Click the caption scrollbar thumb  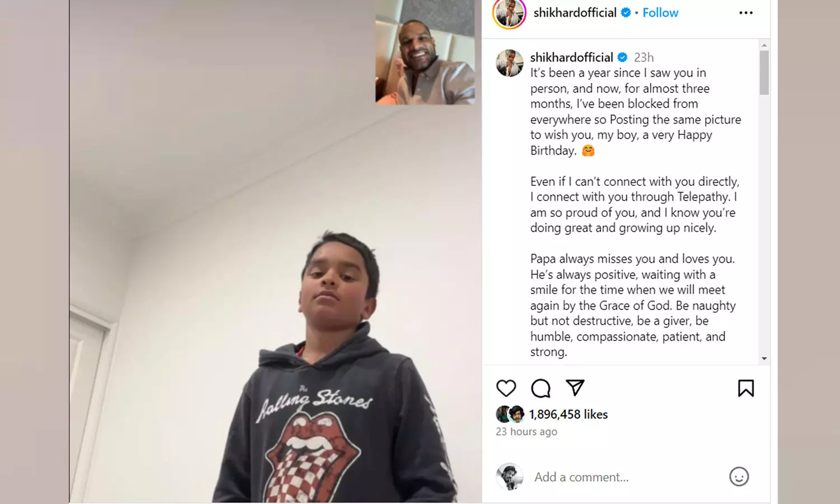click(x=764, y=73)
